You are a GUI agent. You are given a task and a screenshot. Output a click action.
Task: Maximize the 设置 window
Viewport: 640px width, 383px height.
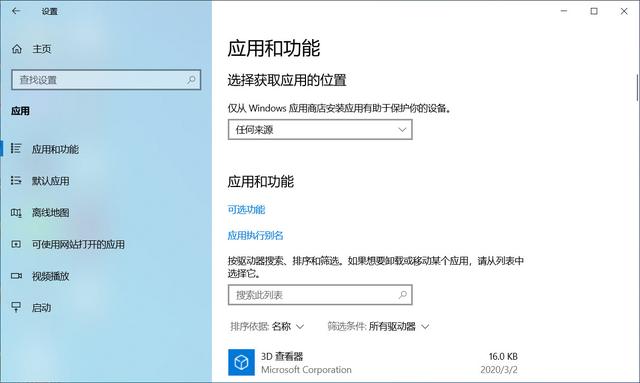(594, 11)
